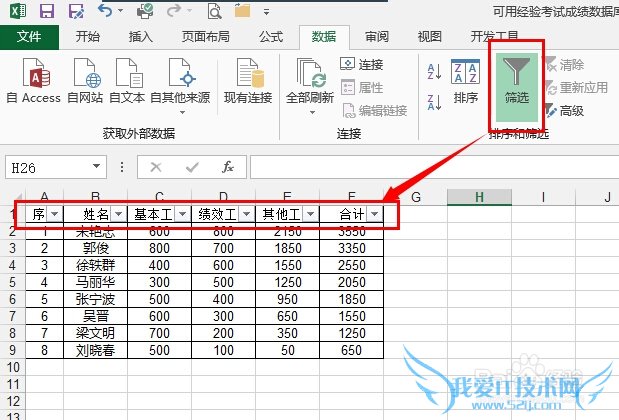619x420 pixels.
Task: Click the Save As icon with pencil
Action: (x=76, y=11)
